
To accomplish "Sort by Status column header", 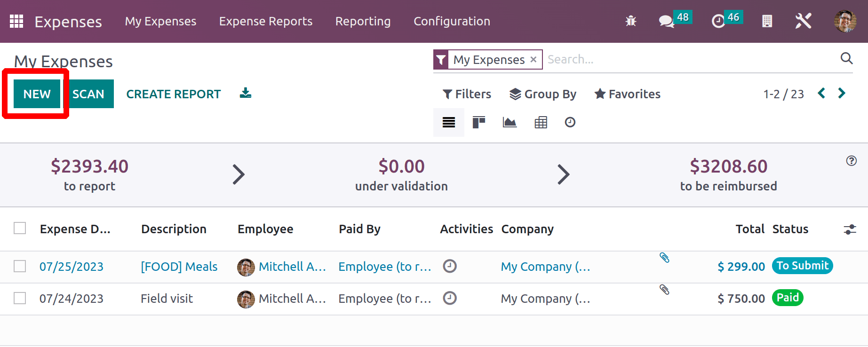I will (x=790, y=229).
